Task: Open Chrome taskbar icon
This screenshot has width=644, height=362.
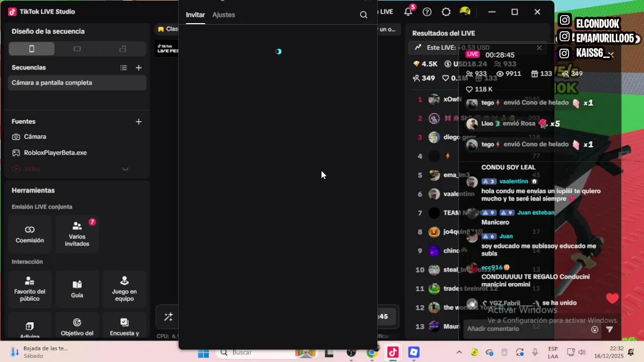Action: [x=372, y=352]
